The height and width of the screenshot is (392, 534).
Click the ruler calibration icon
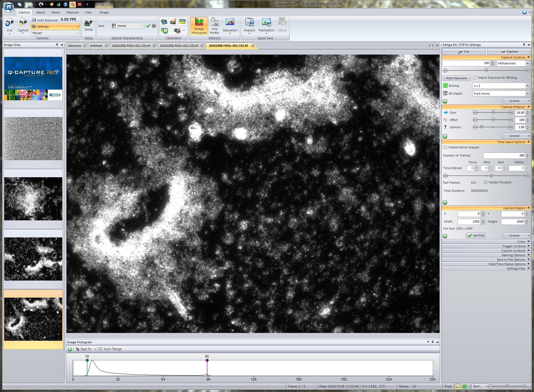tap(182, 22)
